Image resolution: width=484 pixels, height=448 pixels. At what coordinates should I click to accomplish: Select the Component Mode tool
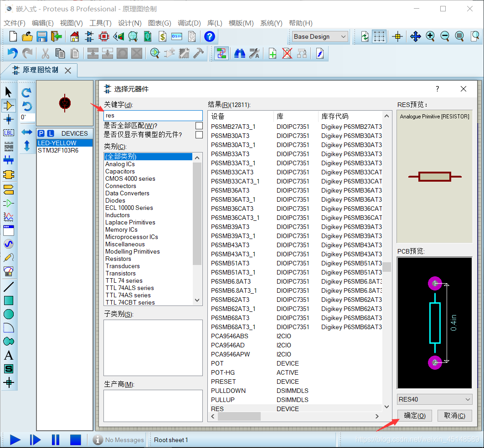(8, 106)
